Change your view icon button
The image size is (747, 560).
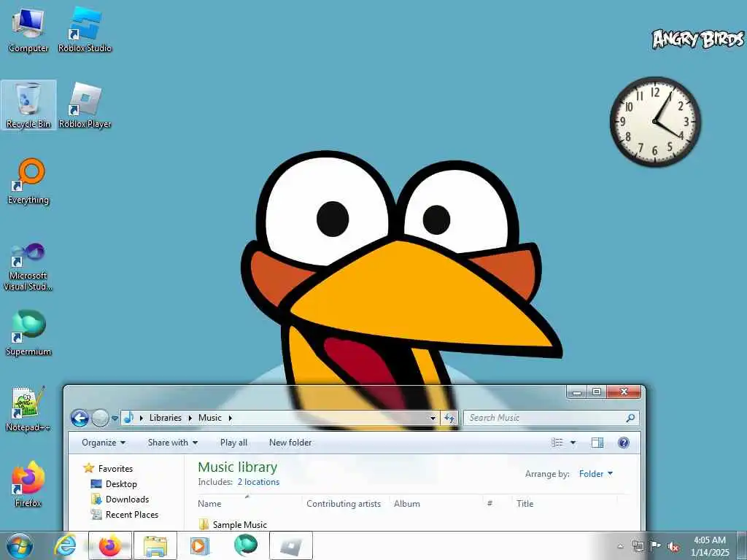tap(557, 443)
